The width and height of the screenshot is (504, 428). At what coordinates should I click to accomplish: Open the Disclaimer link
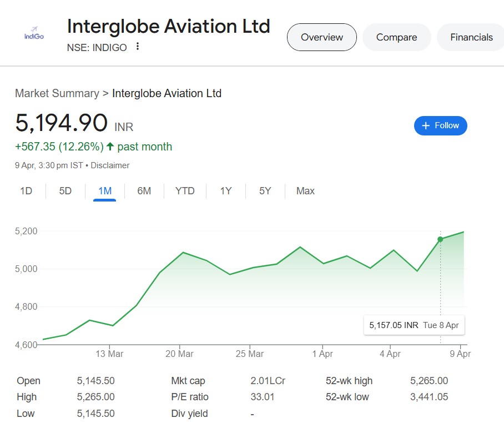(110, 165)
